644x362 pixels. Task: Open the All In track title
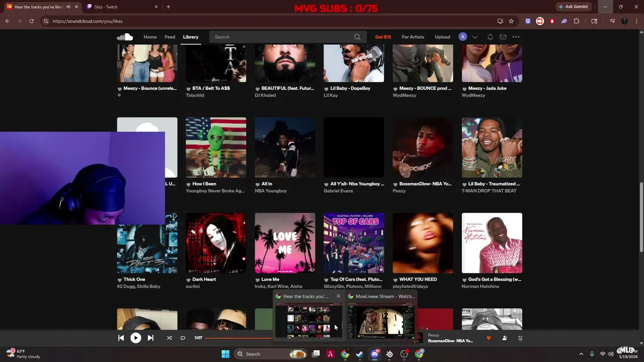click(x=267, y=184)
